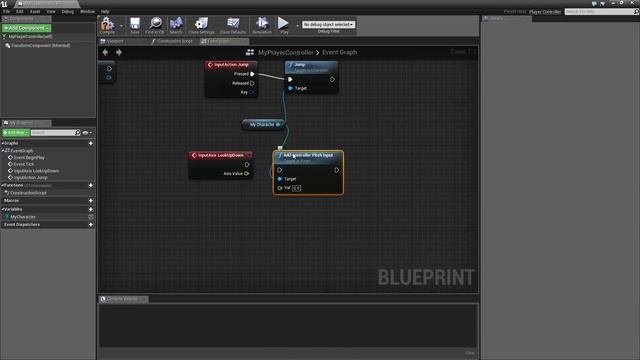Click the My Blueprint search field
640x360 pixels.
53,133
